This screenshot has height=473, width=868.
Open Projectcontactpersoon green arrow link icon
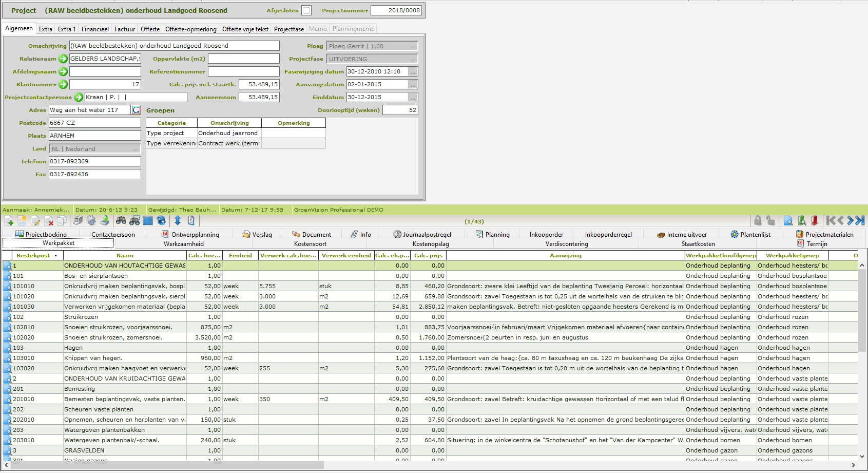79,97
